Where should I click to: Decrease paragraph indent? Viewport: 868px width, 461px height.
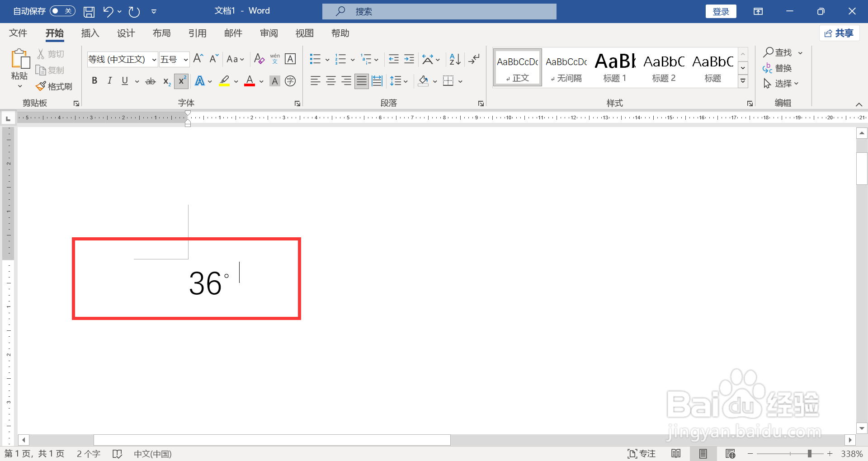394,59
